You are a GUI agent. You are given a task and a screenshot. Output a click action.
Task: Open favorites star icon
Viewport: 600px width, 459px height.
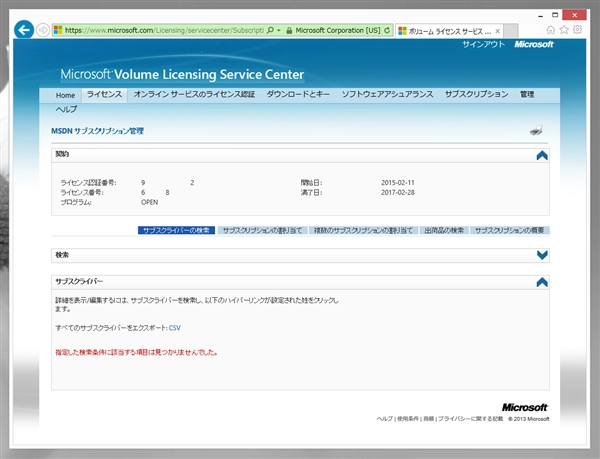[x=564, y=30]
